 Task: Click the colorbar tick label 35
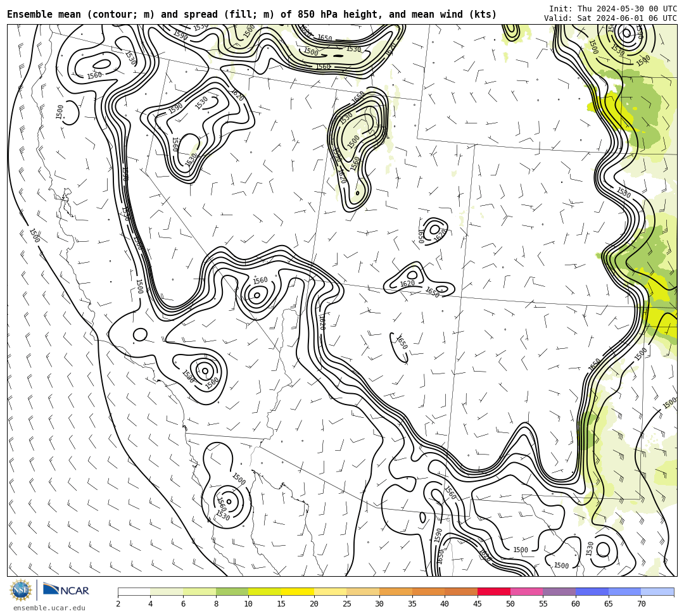tap(412, 604)
